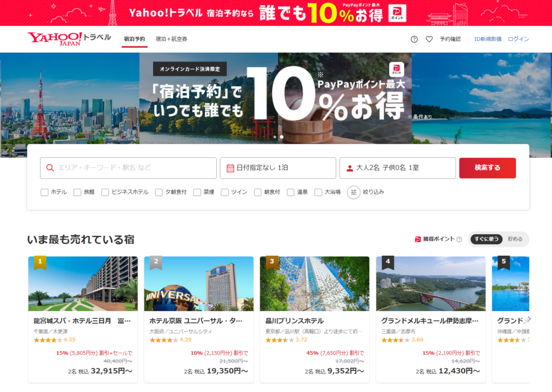Click the 千葉県/木更津 location text

click(x=51, y=332)
